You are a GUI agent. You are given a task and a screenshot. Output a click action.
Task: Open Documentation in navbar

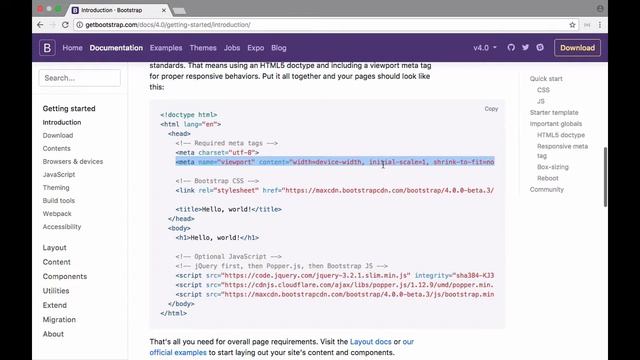coord(116,48)
